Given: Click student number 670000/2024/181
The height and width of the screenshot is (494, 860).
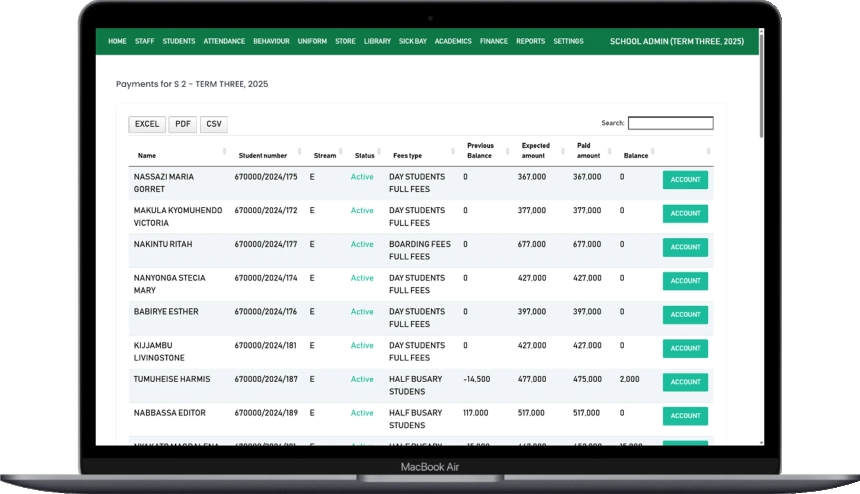Looking at the screenshot, I should (265, 345).
